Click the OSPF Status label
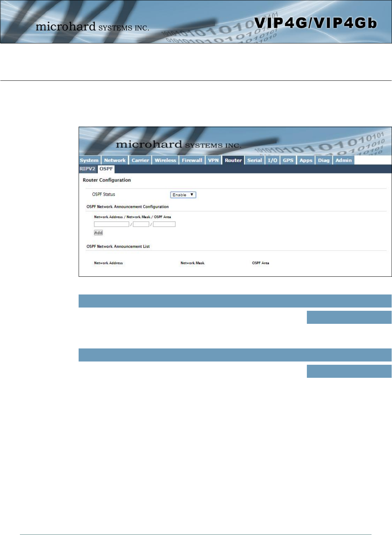Viewport: 392px width, 535px height. [104, 195]
